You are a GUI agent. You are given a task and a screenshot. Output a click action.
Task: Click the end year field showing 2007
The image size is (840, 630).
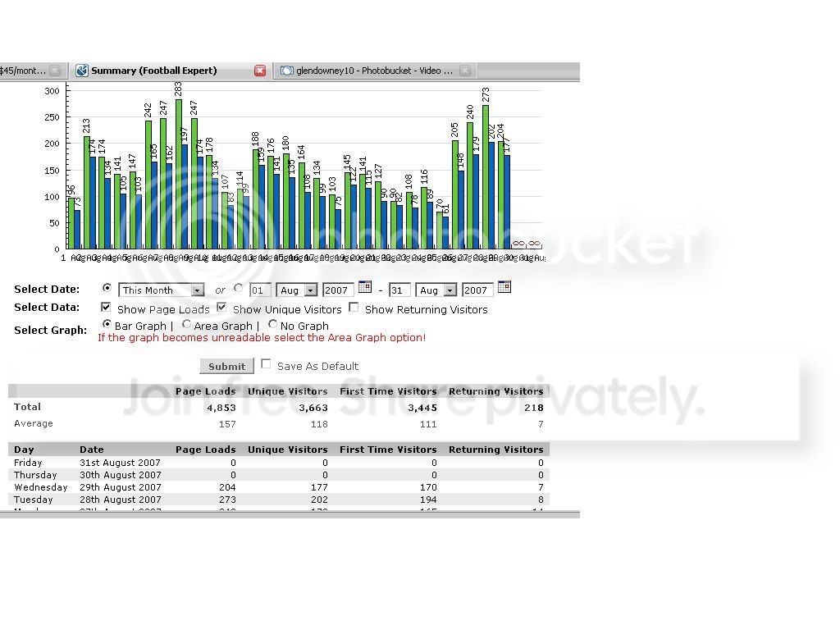477,290
